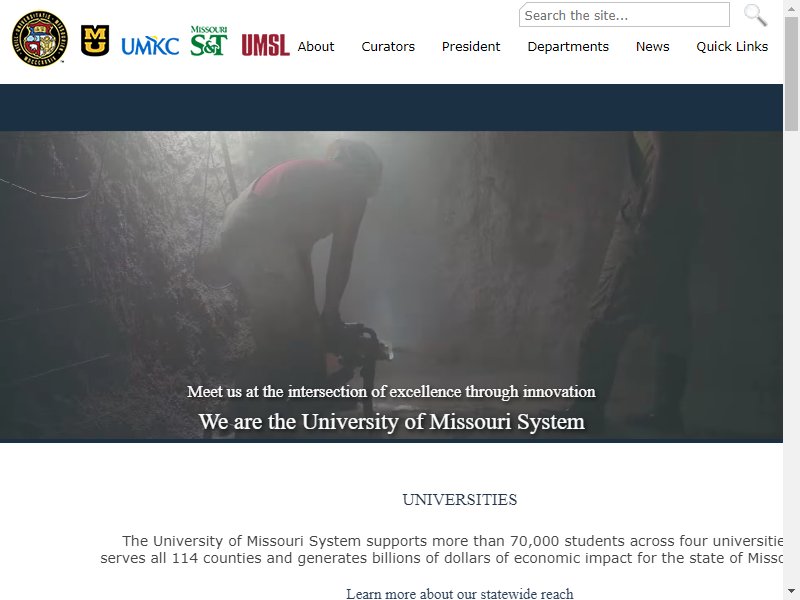Open the News menu item

(x=652, y=46)
